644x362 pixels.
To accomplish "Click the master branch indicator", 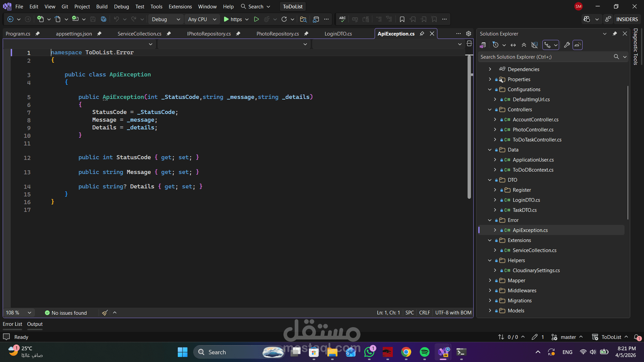I will [x=568, y=337].
